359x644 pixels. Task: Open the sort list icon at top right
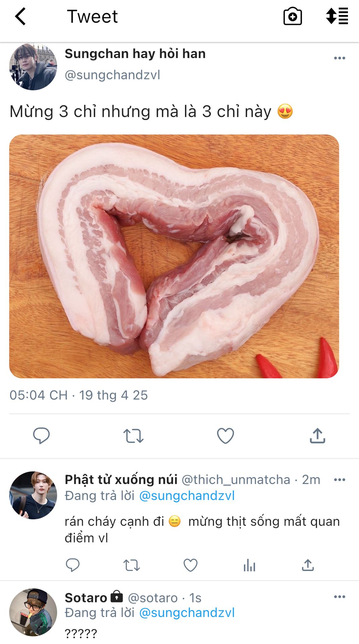[337, 16]
